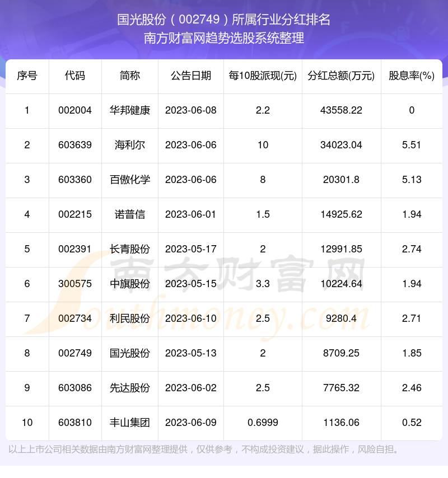Image resolution: width=448 pixels, height=478 pixels.
Task: Click the total dividend value 43558.22
Action: [x=342, y=110]
